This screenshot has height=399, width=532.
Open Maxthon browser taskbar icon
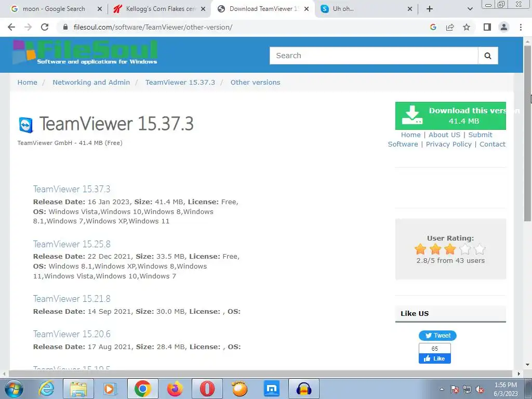(272, 389)
